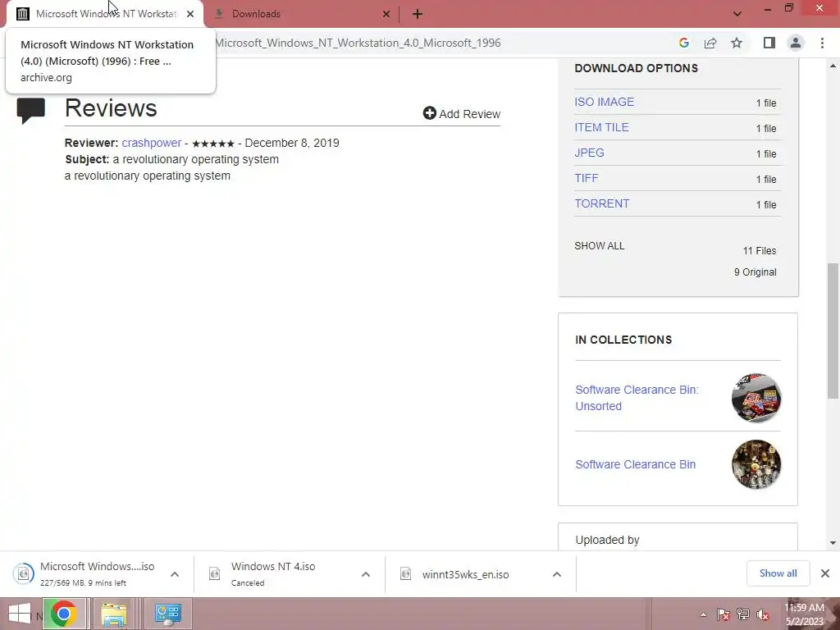Viewport: 840px width, 630px height.
Task: Click the scrollbar down arrow
Action: click(x=833, y=543)
